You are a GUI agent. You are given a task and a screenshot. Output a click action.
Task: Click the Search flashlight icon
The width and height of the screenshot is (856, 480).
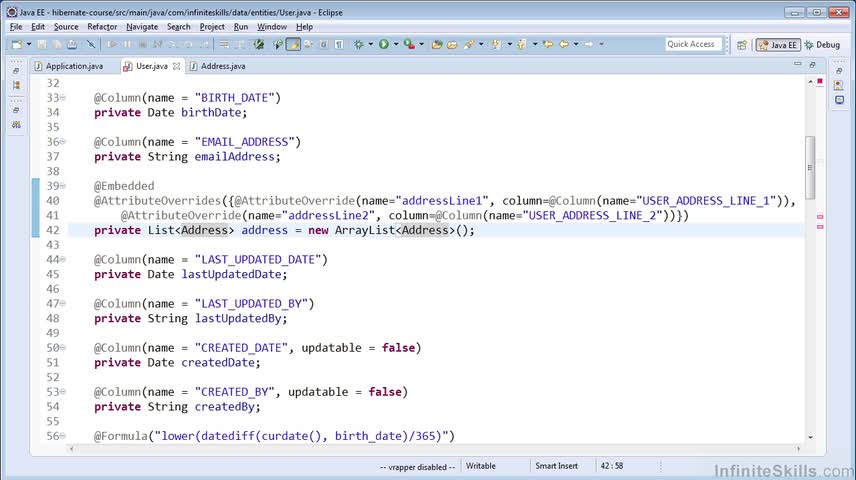point(468,44)
